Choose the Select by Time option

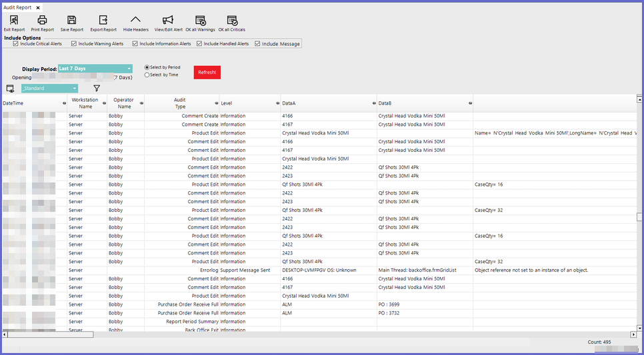click(147, 75)
